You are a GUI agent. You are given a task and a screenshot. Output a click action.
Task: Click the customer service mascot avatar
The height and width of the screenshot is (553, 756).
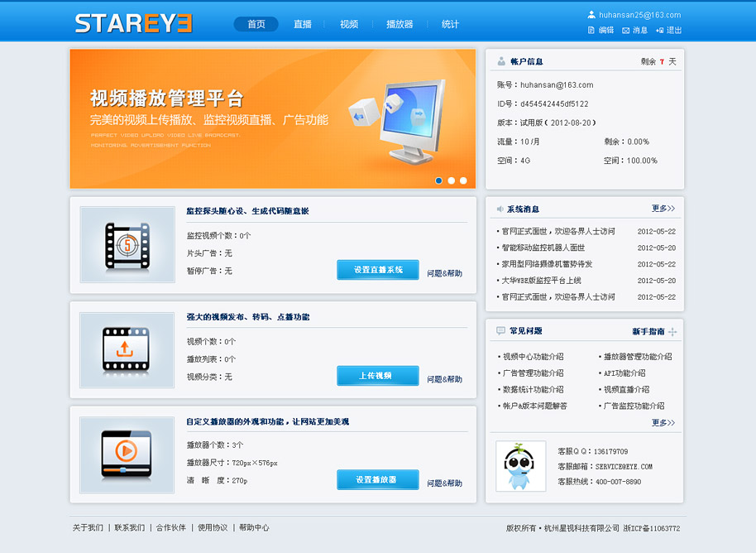[x=520, y=465]
